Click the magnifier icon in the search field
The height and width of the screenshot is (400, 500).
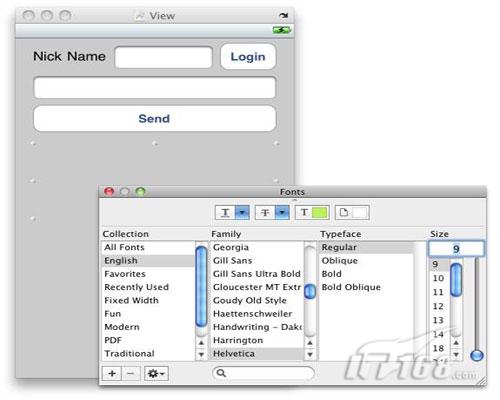221,373
